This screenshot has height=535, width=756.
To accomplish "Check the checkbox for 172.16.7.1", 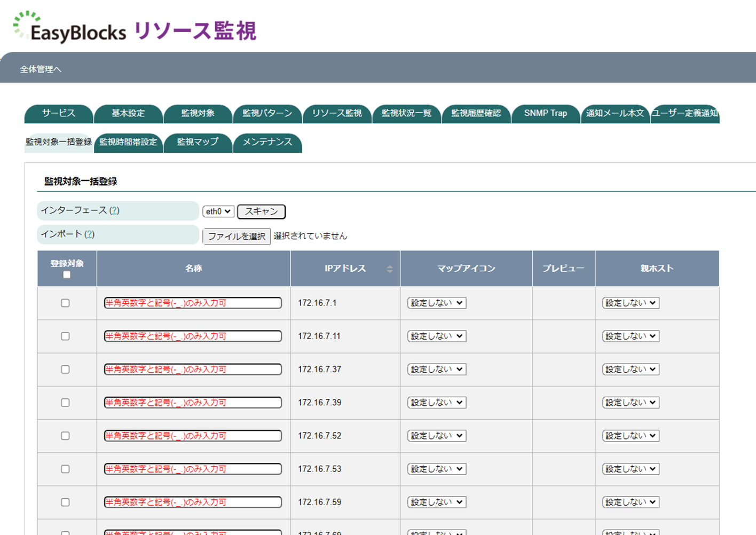I will 65,303.
